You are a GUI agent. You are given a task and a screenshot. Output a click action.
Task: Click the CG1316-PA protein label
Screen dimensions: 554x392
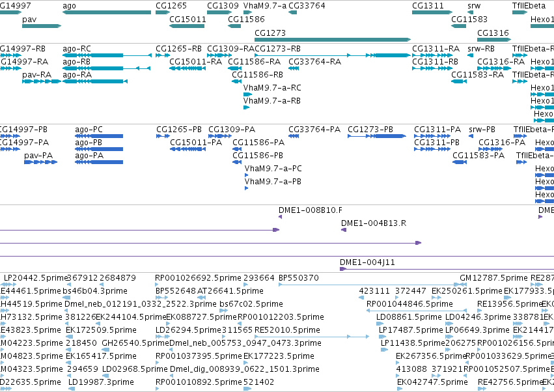tap(502, 143)
